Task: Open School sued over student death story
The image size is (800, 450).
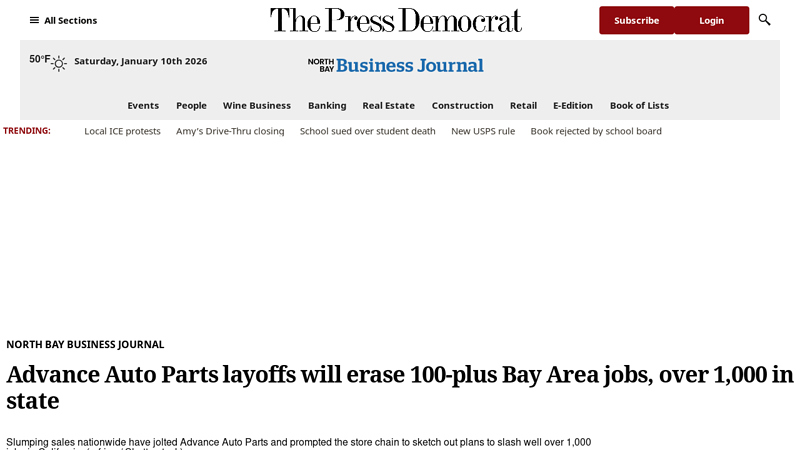Action: [x=367, y=131]
